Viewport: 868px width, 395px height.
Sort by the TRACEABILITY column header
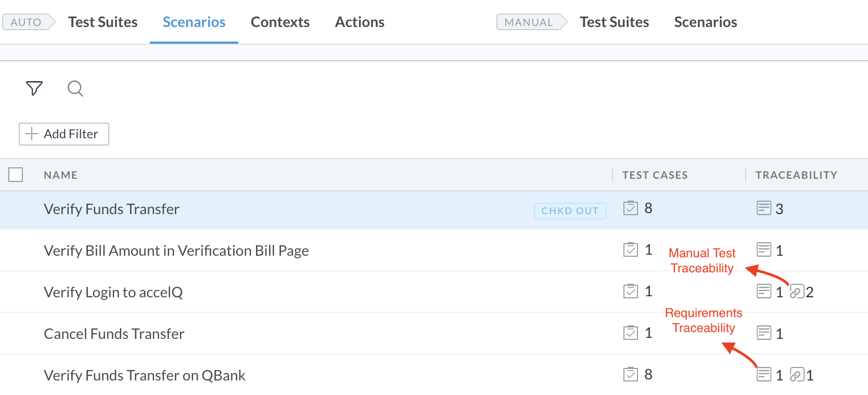[797, 175]
